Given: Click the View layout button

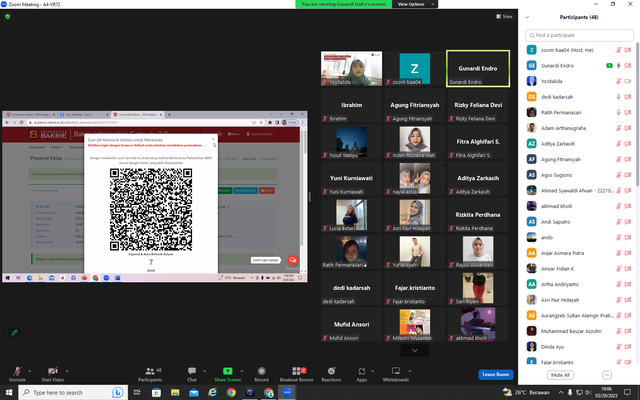Looking at the screenshot, I should click(x=504, y=16).
